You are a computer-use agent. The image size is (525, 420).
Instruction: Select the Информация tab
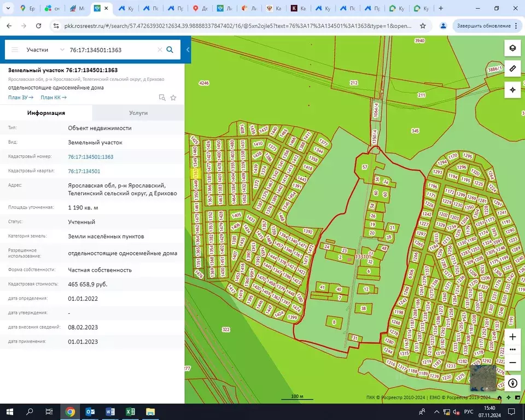pos(46,113)
